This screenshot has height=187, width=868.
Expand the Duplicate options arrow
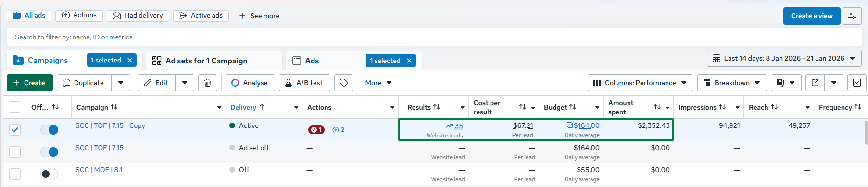pyautogui.click(x=121, y=83)
